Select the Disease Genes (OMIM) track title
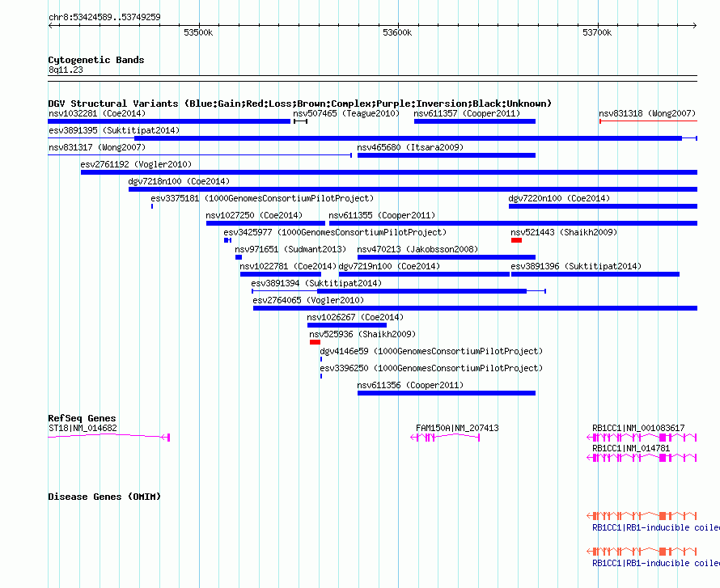This screenshot has height=588, width=720. (x=104, y=497)
